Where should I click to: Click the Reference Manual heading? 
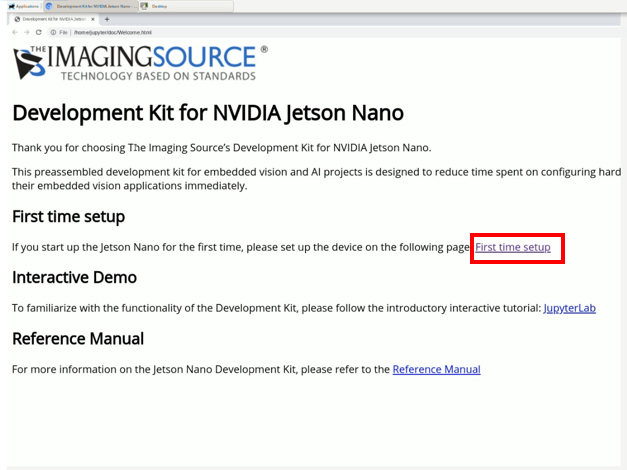(78, 338)
